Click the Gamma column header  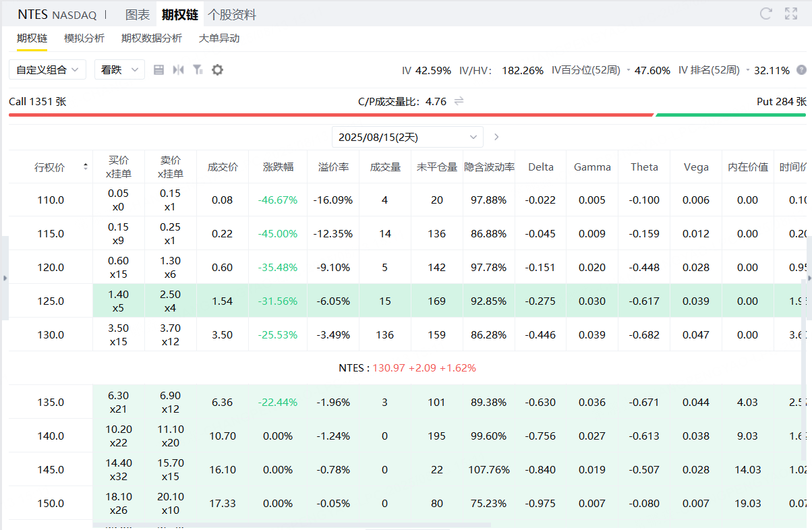[x=592, y=167]
